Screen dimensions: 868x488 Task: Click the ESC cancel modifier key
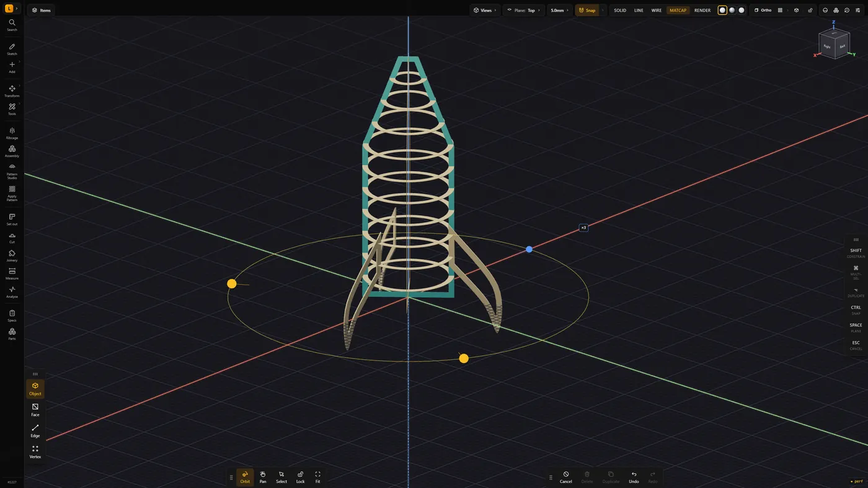(x=856, y=345)
